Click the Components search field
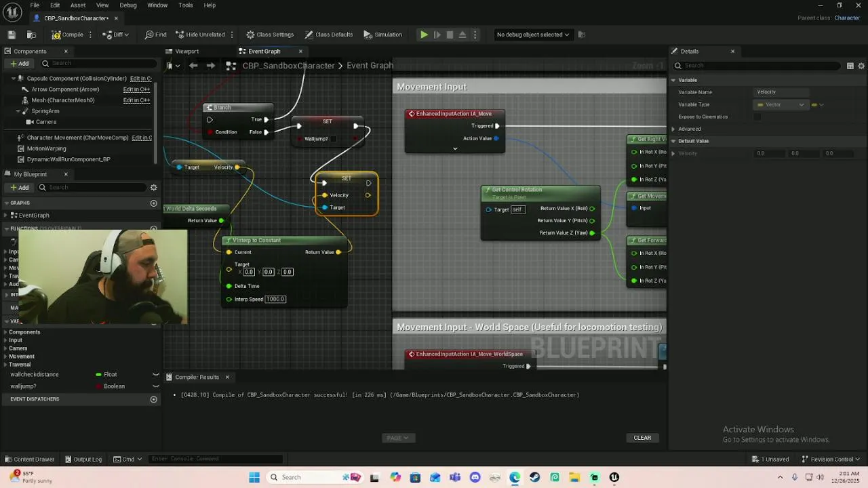 pos(98,64)
